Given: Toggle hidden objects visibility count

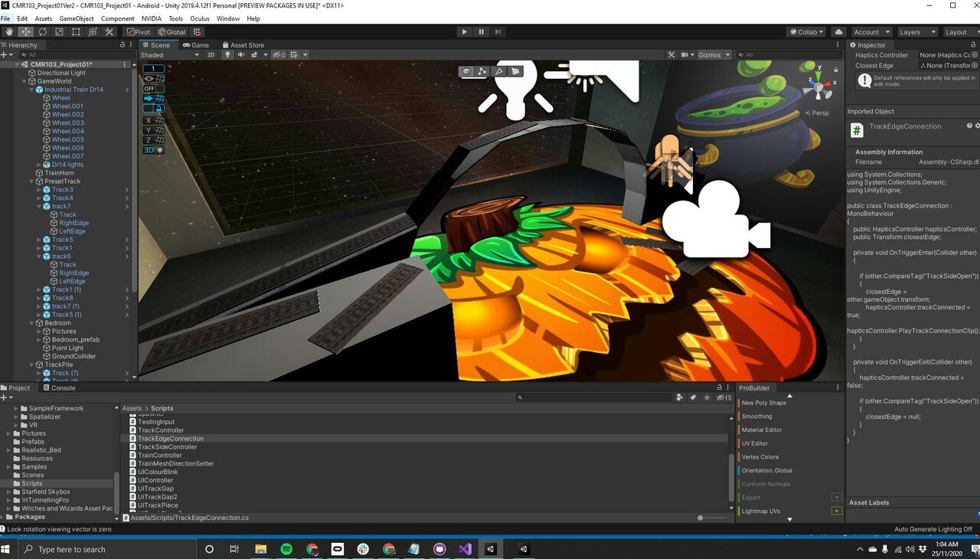Looking at the screenshot, I should point(278,55).
